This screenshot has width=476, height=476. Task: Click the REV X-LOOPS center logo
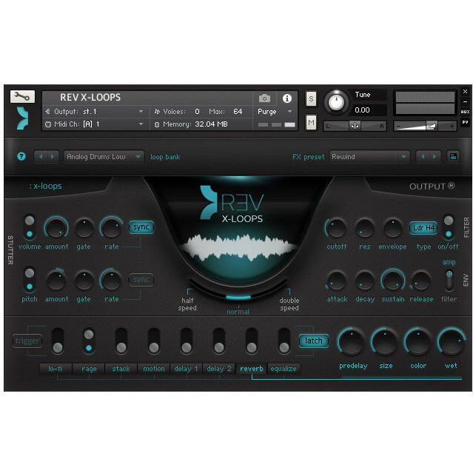click(232, 204)
